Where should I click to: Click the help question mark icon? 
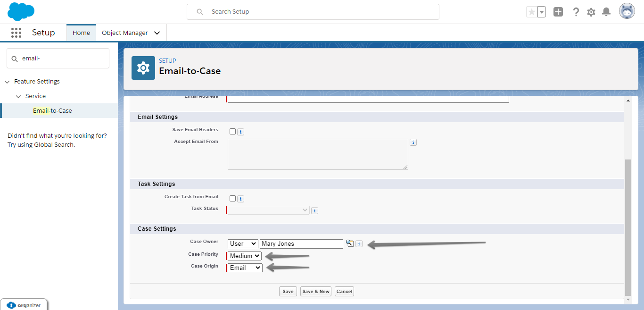pyautogui.click(x=576, y=11)
